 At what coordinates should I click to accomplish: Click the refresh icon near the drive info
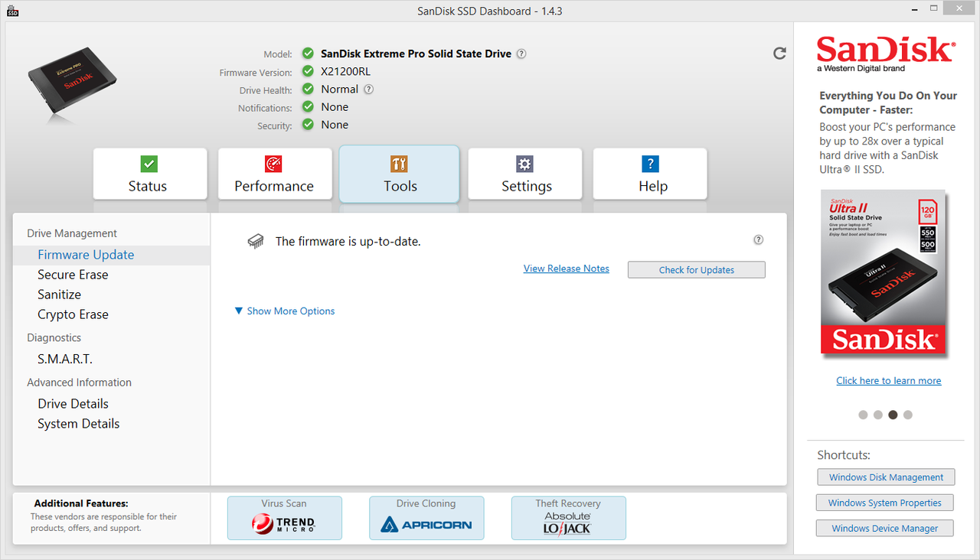[779, 54]
